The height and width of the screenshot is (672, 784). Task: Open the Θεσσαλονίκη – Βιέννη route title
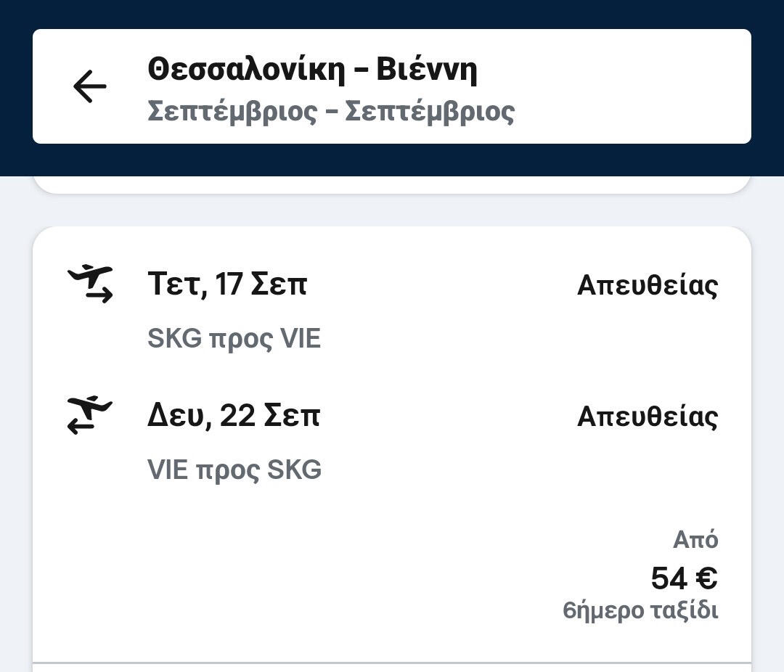pyautogui.click(x=312, y=70)
